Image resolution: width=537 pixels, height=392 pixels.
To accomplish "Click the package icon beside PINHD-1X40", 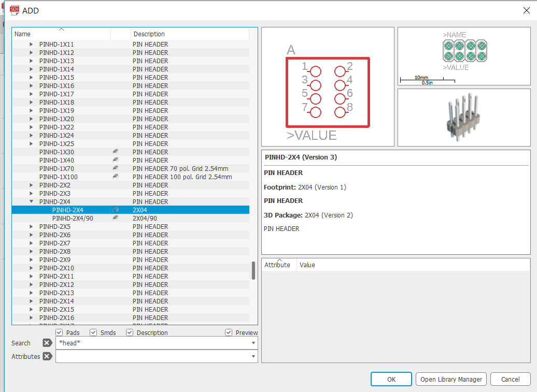I will 115,160.
